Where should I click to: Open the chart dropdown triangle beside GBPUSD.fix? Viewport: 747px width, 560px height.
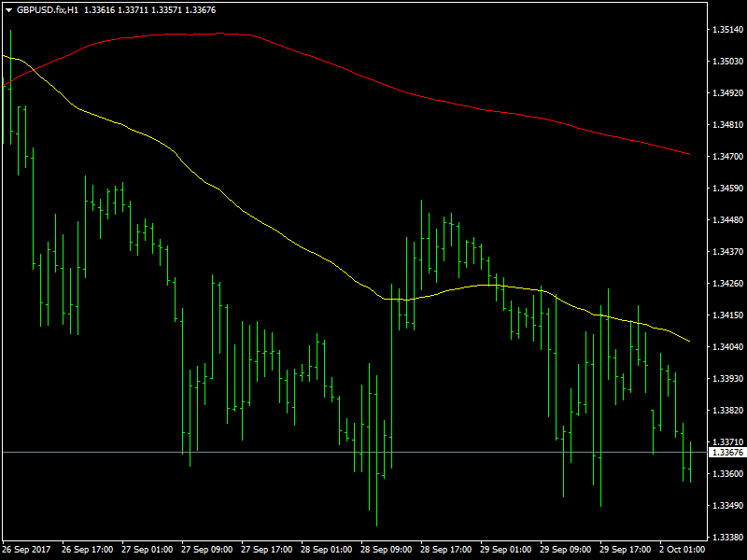(8, 10)
